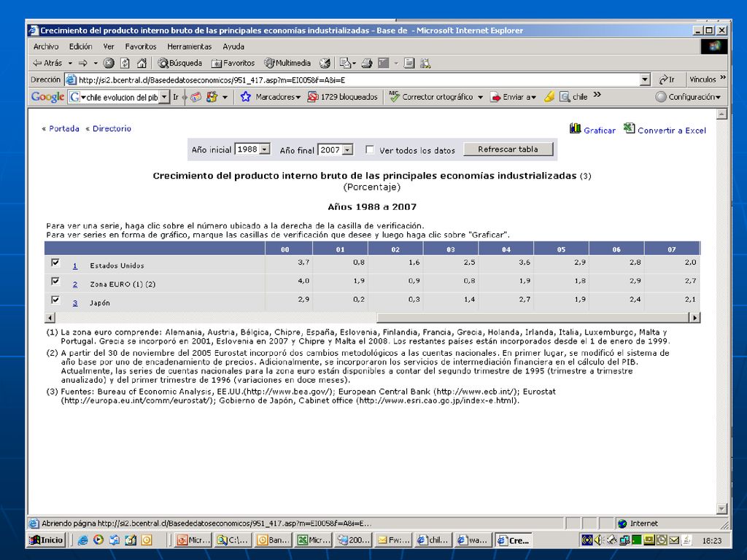
Task: Click the highlighter icon on Google toolbar
Action: (x=549, y=97)
